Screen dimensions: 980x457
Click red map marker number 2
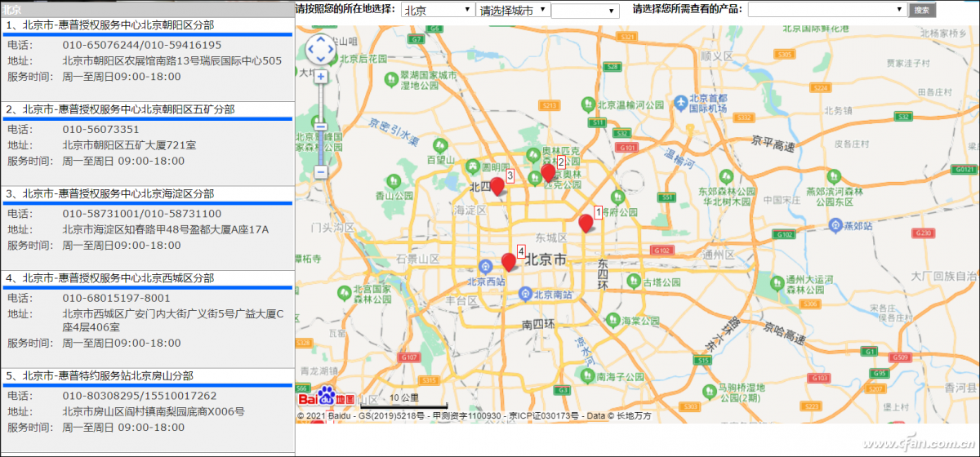548,172
